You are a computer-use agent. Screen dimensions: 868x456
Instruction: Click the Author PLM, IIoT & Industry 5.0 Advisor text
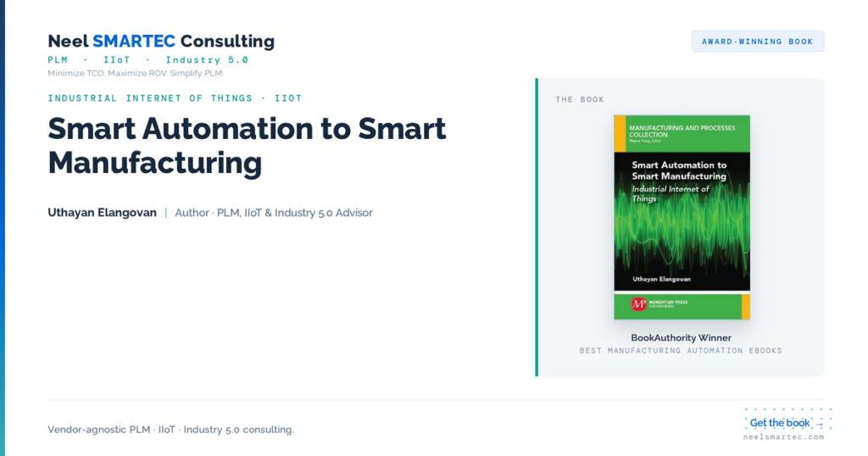(274, 213)
